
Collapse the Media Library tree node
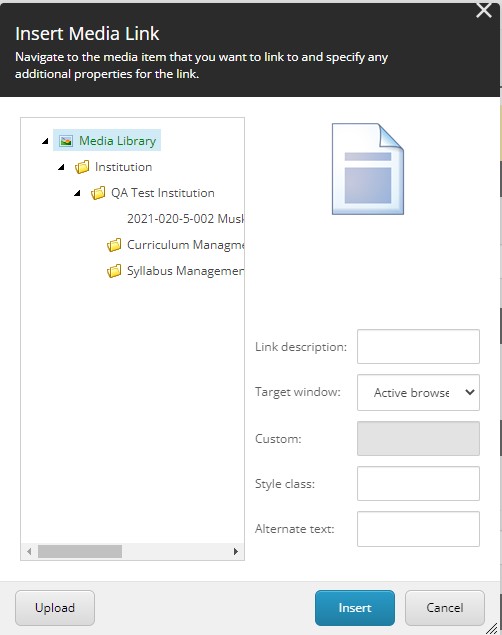(x=45, y=141)
